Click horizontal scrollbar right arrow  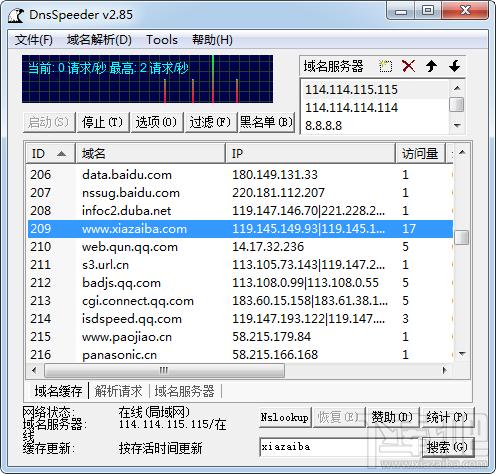coord(444,370)
